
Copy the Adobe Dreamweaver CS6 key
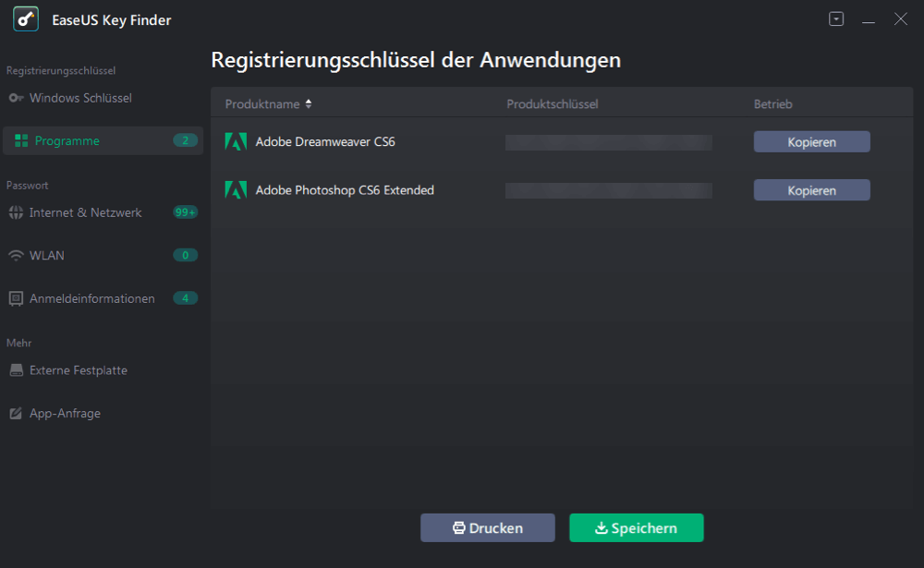tap(811, 142)
